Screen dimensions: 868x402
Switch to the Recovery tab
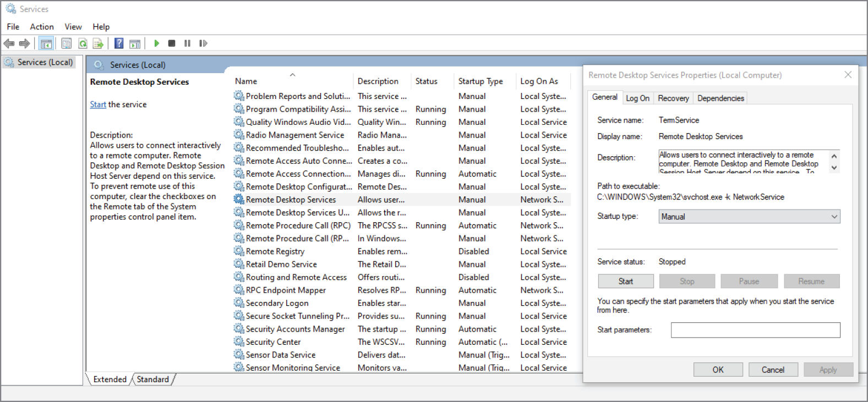pyautogui.click(x=673, y=98)
